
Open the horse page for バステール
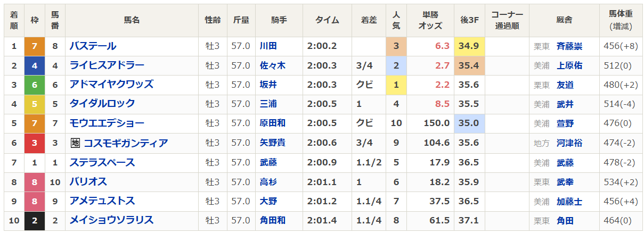click(93, 46)
